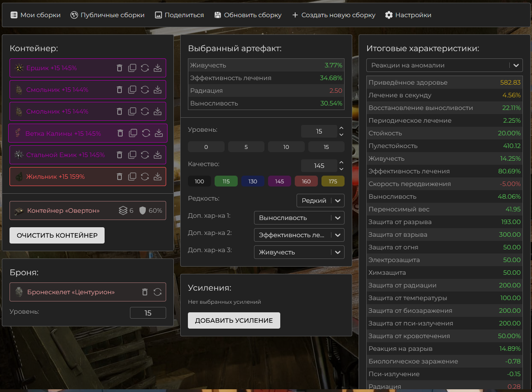The width and height of the screenshot is (532, 392).
Task: Select level preset 0
Action: coord(206,147)
